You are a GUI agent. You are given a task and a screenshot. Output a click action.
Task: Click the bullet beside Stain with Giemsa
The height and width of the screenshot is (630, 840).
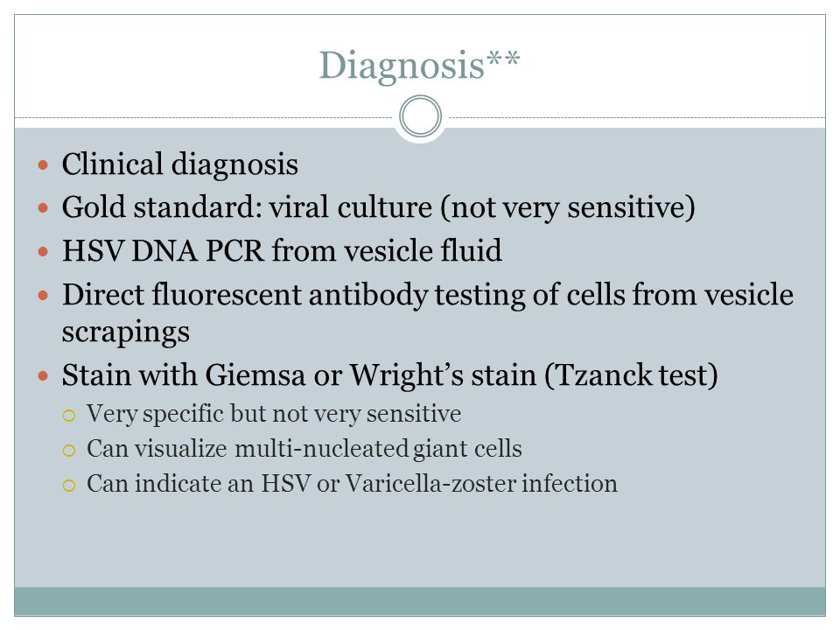[x=44, y=375]
